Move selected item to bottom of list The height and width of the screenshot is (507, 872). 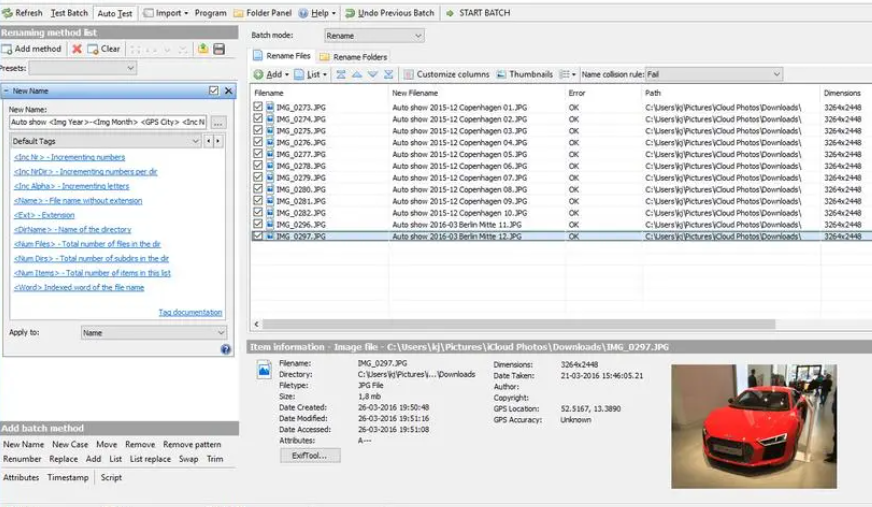point(389,74)
